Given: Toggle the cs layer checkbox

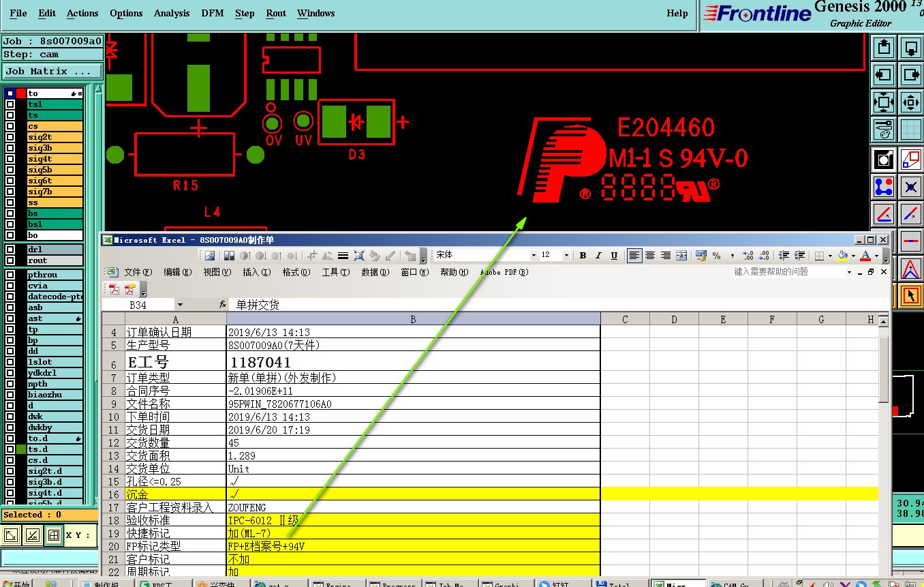Looking at the screenshot, I should coord(10,126).
